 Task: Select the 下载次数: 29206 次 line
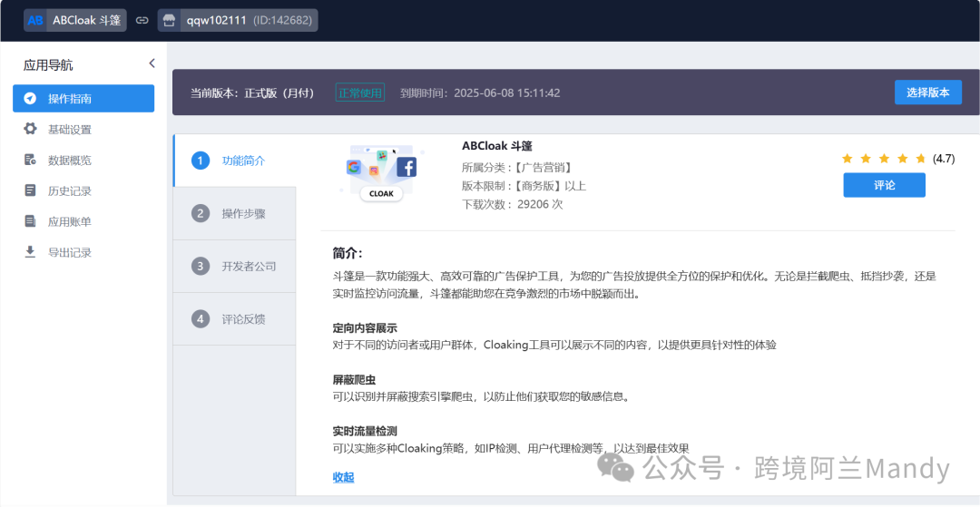click(x=513, y=204)
